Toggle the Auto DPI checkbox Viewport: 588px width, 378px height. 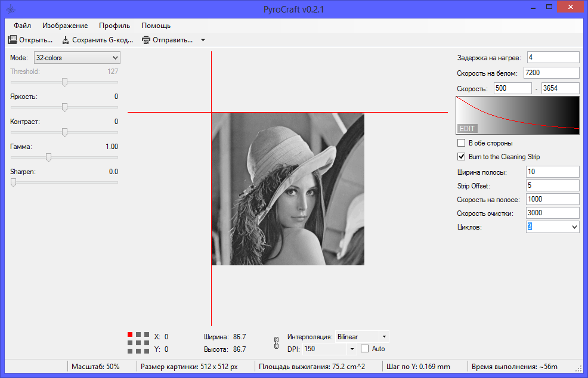[365, 349]
